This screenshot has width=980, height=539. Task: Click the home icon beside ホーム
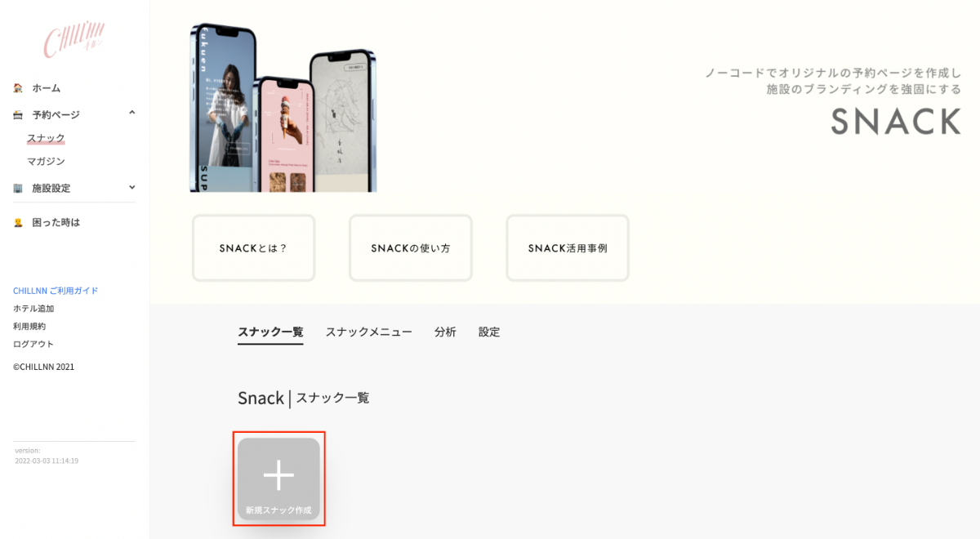click(x=18, y=88)
